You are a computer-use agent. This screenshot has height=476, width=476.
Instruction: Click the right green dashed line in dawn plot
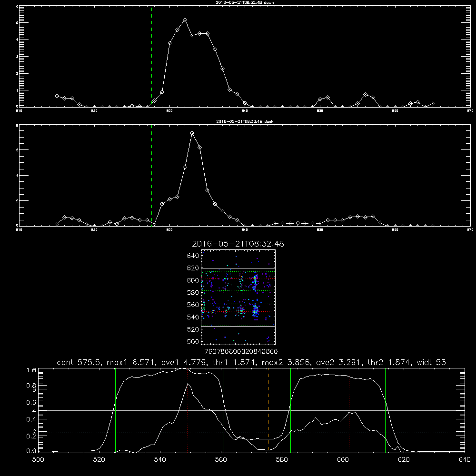pyautogui.click(x=263, y=56)
